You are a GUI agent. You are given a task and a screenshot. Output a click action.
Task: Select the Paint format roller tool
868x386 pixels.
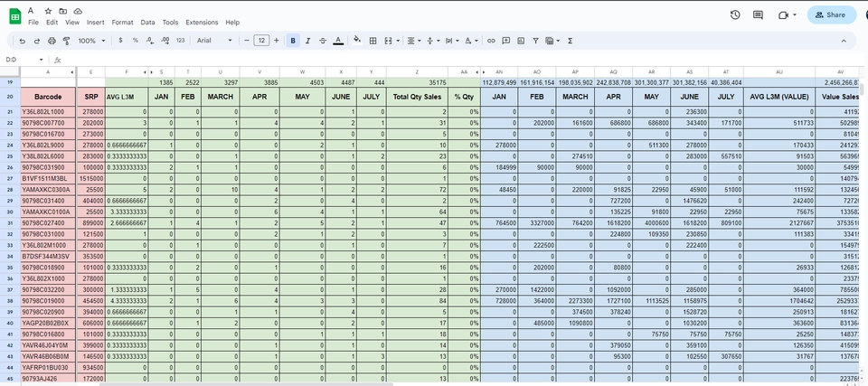tap(66, 41)
